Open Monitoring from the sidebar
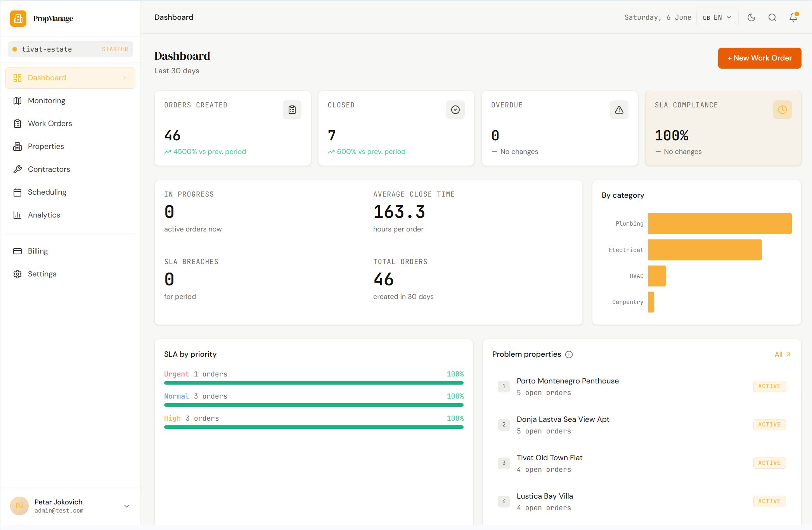Screen dimensions: 812x530 (x=70, y=101)
